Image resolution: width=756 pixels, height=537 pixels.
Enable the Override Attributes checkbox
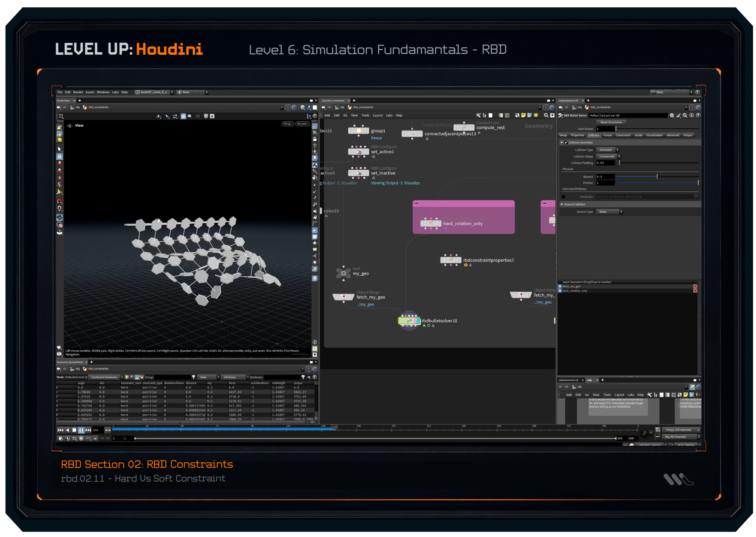pos(564,197)
